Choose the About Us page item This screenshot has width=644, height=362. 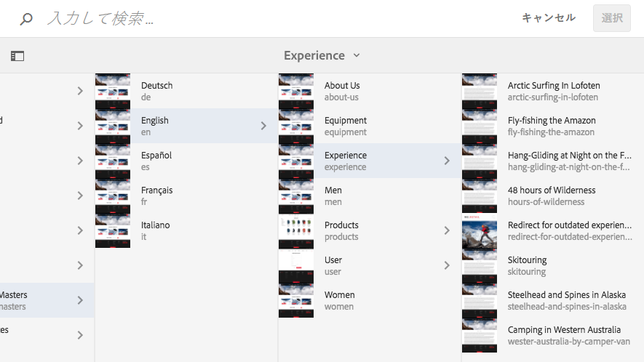click(342, 91)
